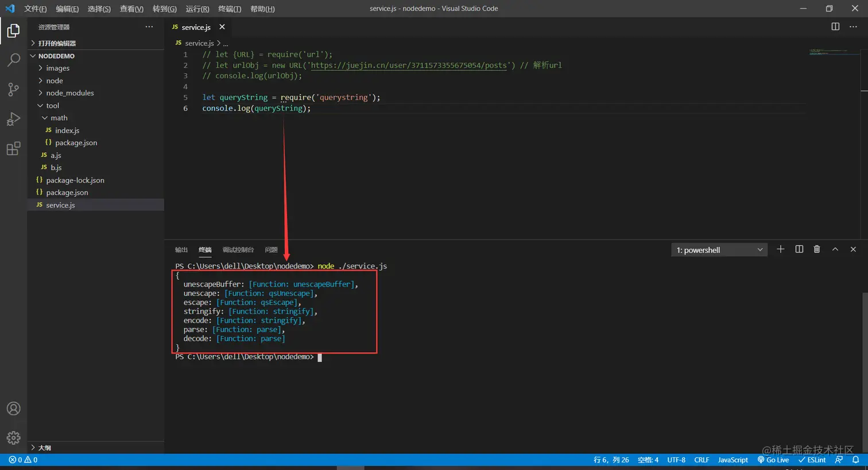Viewport: 868px width, 470px height.
Task: Switch to the 输出 panel tab
Action: coord(181,250)
